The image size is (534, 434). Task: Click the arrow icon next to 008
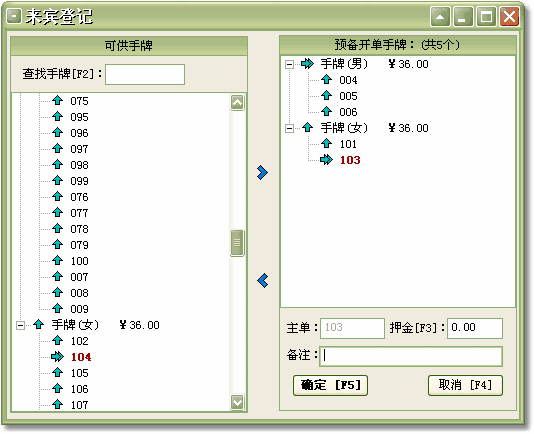coord(58,293)
